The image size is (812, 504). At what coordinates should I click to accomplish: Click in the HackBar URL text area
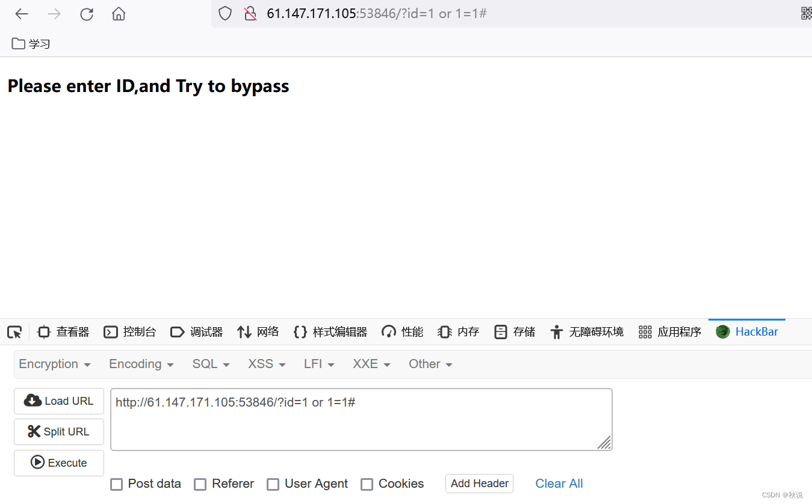(361, 419)
